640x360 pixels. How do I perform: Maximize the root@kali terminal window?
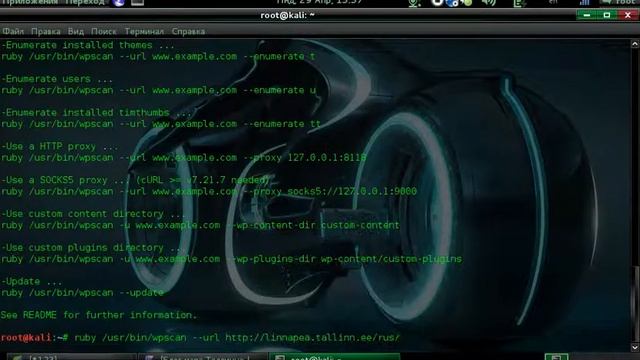click(x=607, y=15)
